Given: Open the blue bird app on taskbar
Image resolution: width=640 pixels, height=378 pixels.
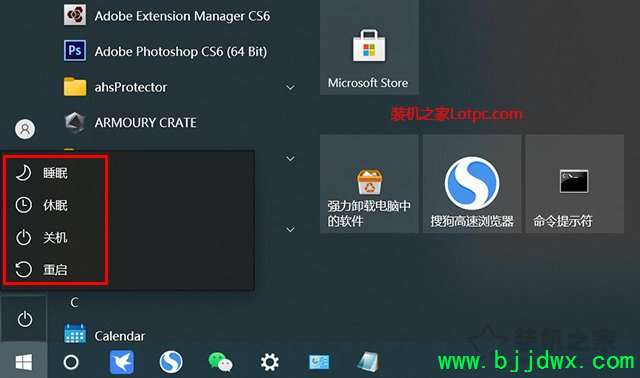Looking at the screenshot, I should click(x=122, y=362).
